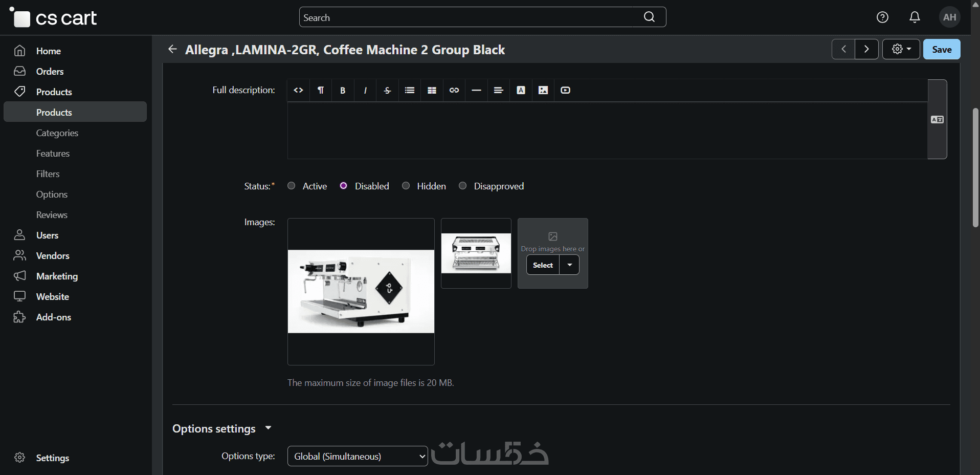The image size is (980, 475).
Task: Click the search magnifier icon
Action: [649, 17]
